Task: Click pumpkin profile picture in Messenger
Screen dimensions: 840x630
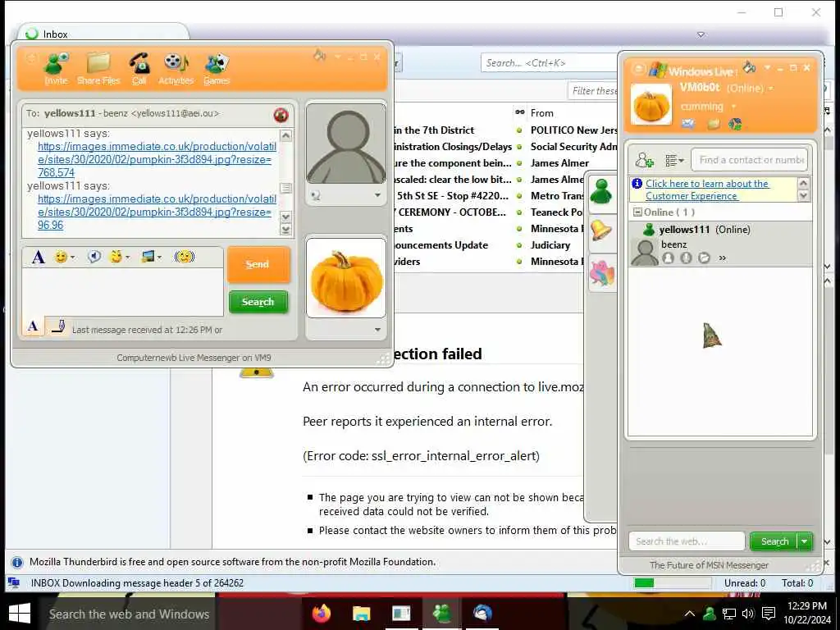Action: (651, 104)
